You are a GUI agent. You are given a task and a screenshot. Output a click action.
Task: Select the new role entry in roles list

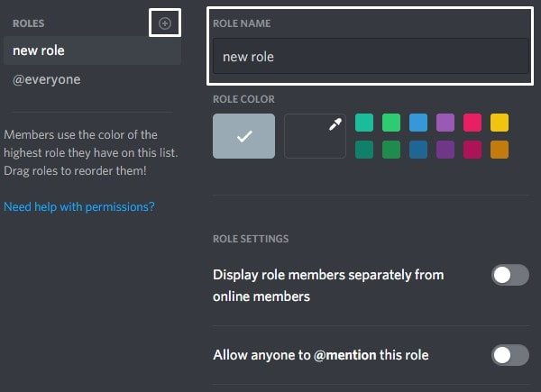click(92, 50)
